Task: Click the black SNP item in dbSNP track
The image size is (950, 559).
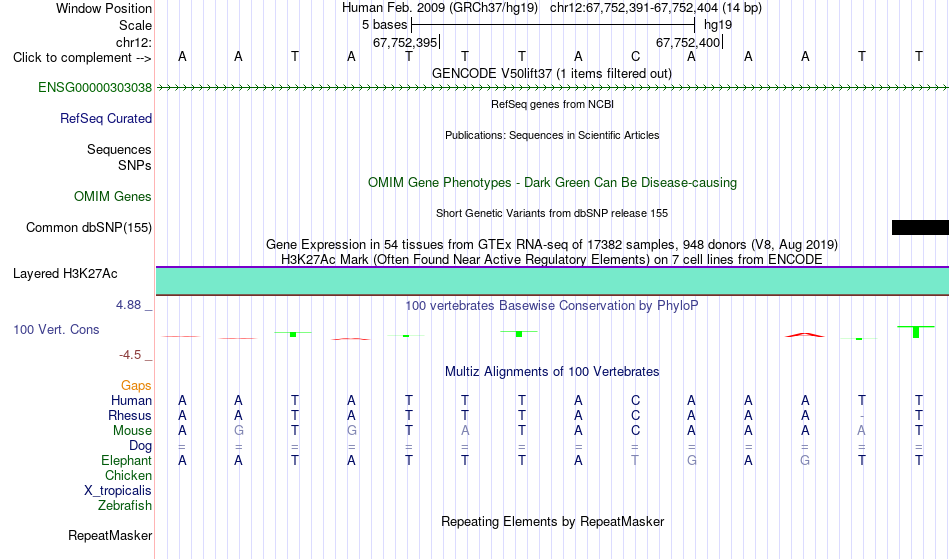Action: click(920, 228)
